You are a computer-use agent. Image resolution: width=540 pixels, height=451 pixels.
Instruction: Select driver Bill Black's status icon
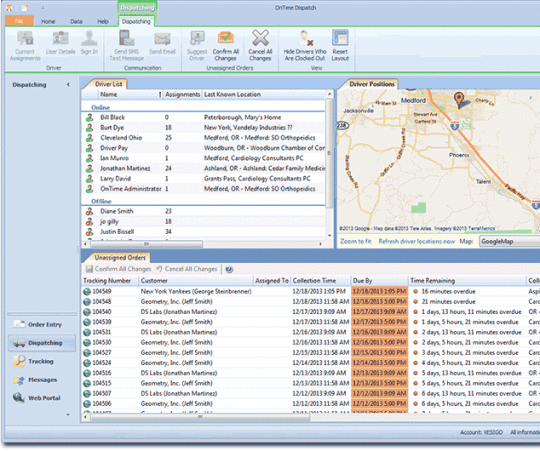point(90,117)
